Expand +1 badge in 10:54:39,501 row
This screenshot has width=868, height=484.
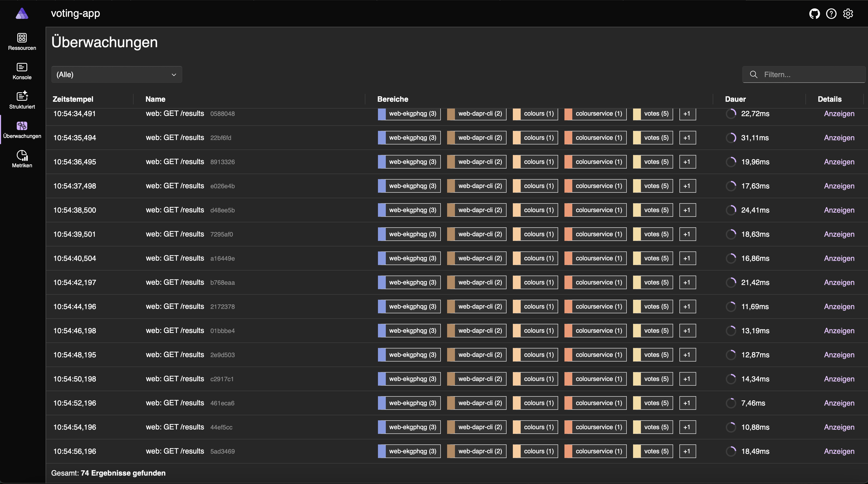pos(687,234)
